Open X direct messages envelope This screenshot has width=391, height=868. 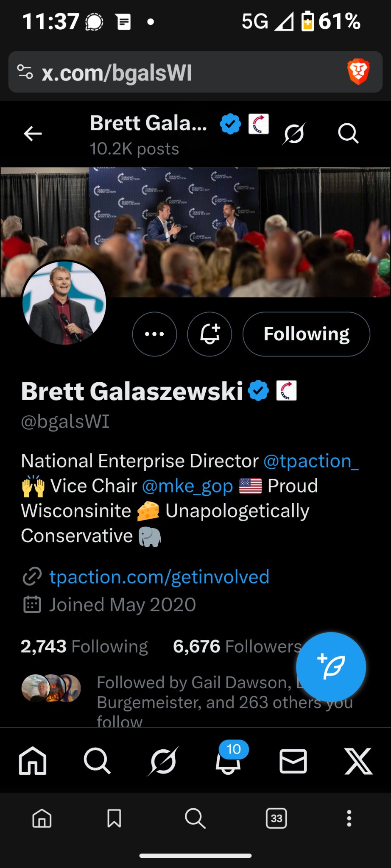(x=293, y=761)
